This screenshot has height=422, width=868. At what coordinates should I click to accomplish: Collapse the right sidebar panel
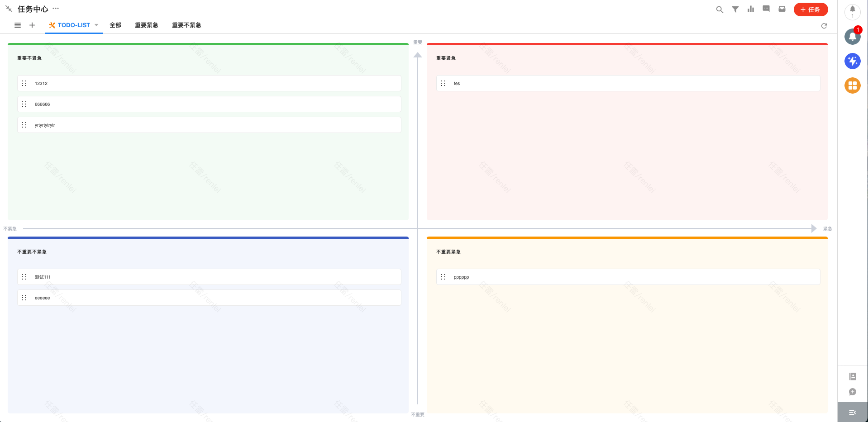(853, 413)
